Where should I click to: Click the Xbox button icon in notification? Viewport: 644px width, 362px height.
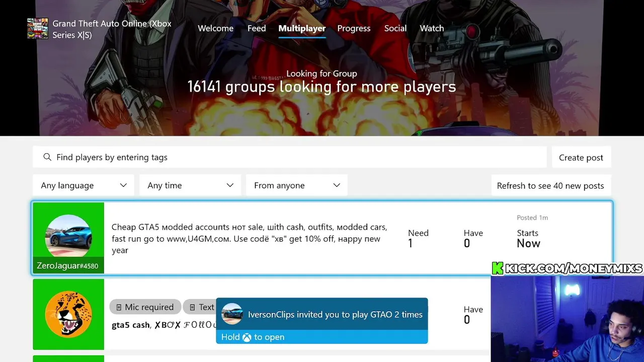coord(247,337)
